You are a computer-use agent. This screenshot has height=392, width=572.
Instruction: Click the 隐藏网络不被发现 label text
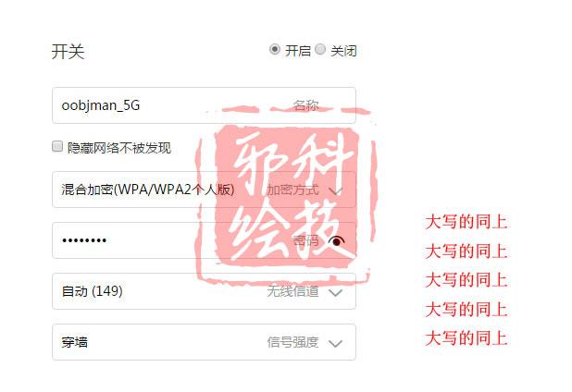(118, 148)
